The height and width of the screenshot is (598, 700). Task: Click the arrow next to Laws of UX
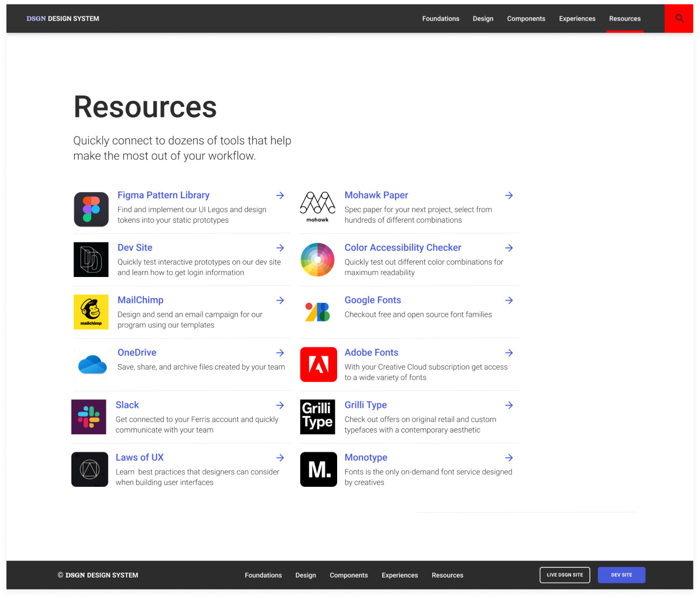(280, 458)
